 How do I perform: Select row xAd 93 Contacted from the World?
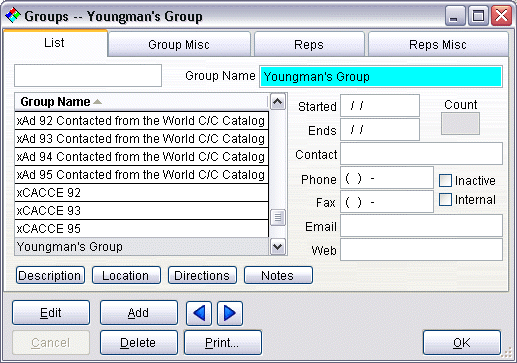[142, 138]
